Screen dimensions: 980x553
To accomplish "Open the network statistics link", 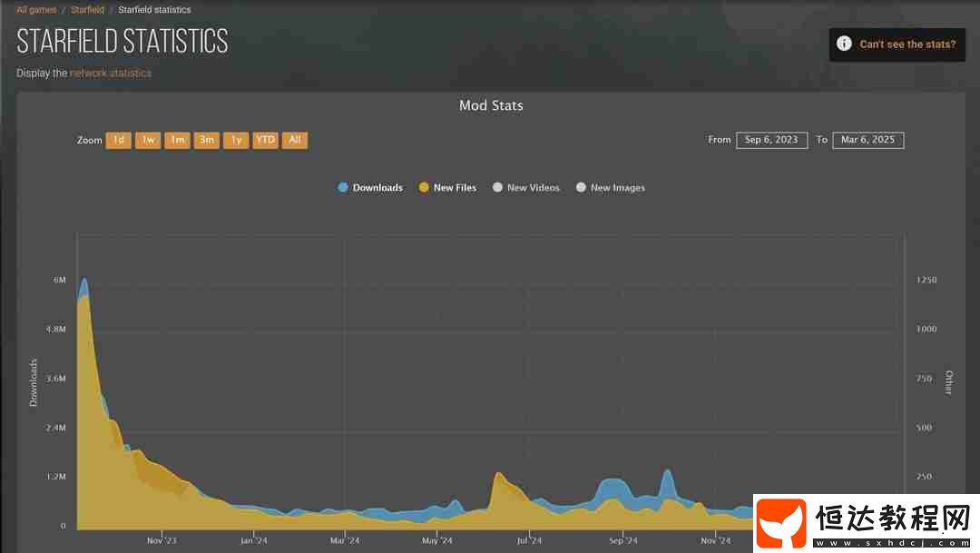I will point(111,74).
